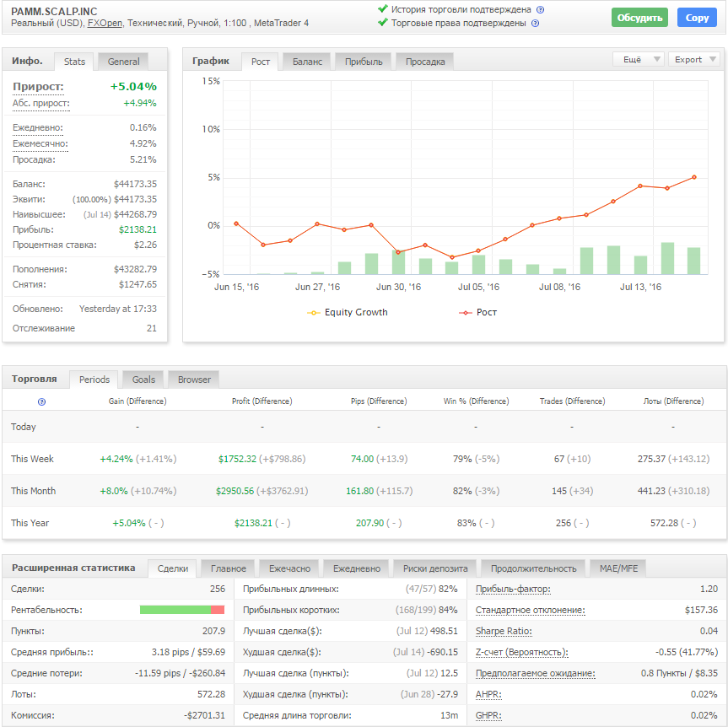Image resolution: width=728 pixels, height=727 pixels.
Task: Select the Рост chart tab
Action: (x=261, y=62)
